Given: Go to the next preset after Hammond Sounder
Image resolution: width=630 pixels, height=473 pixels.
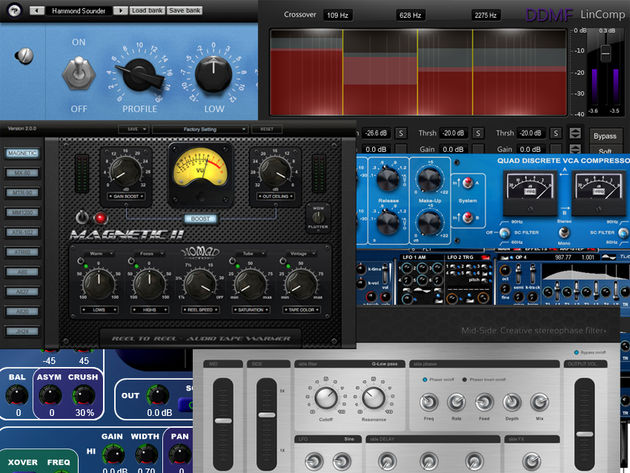Looking at the screenshot, I should tap(121, 10).
